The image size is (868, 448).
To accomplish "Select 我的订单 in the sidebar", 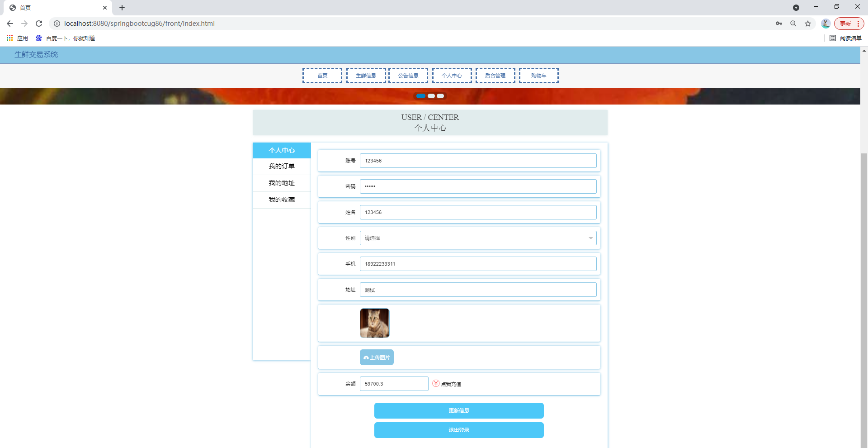I will click(281, 166).
